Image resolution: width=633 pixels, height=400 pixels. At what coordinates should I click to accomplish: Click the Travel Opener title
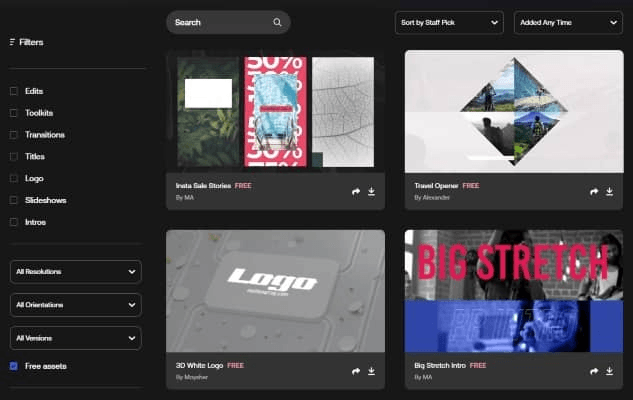click(x=436, y=186)
